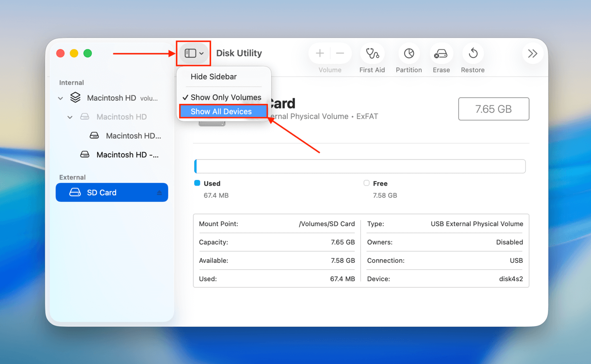Click the Remove Volume minus icon

(340, 53)
